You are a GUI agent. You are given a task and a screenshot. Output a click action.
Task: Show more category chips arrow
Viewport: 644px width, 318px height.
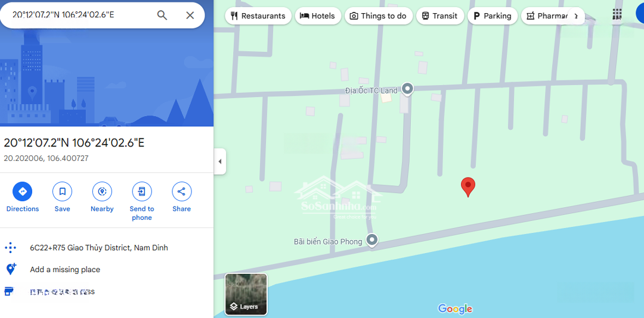[x=575, y=16]
